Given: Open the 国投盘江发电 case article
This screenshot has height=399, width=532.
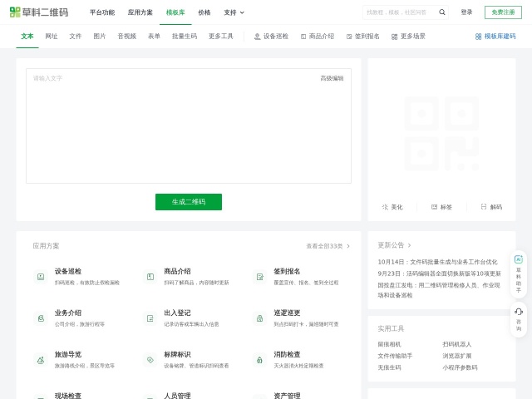Looking at the screenshot, I should [439, 290].
